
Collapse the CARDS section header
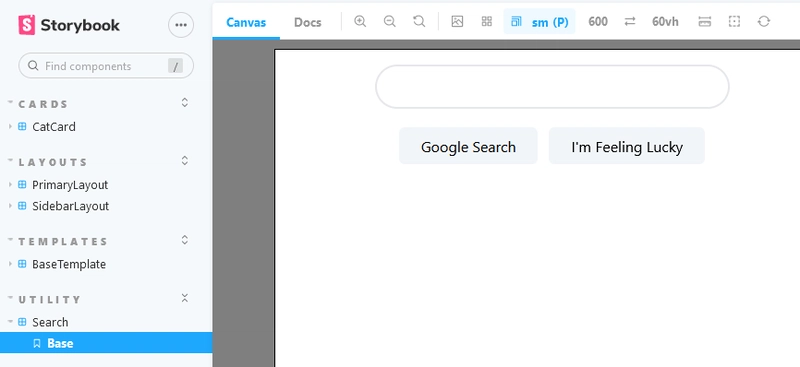(x=43, y=104)
